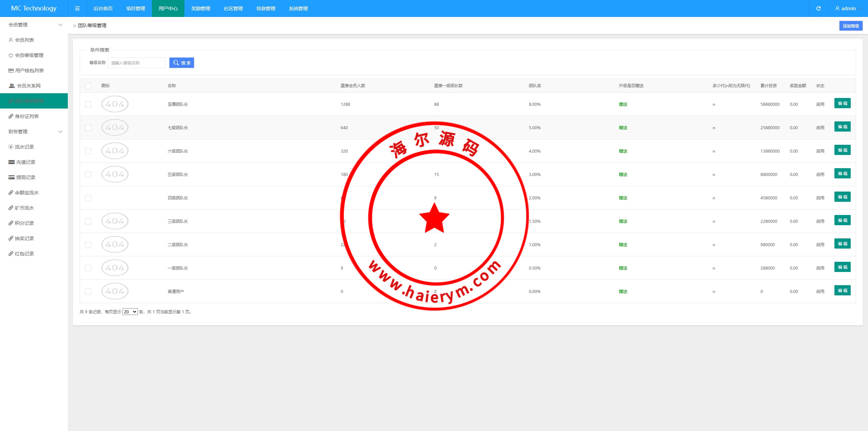Click the 等级名称 search input field
Viewport: 868px width, 431px height.
click(x=137, y=63)
